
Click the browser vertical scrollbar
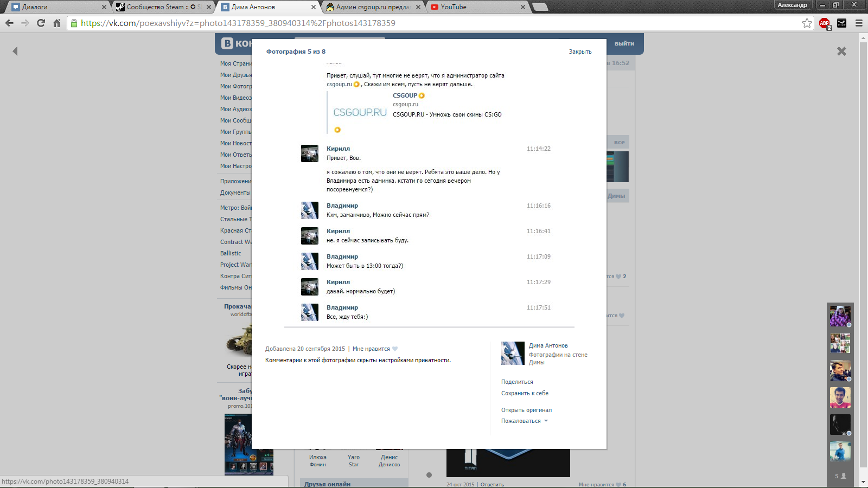point(863,255)
